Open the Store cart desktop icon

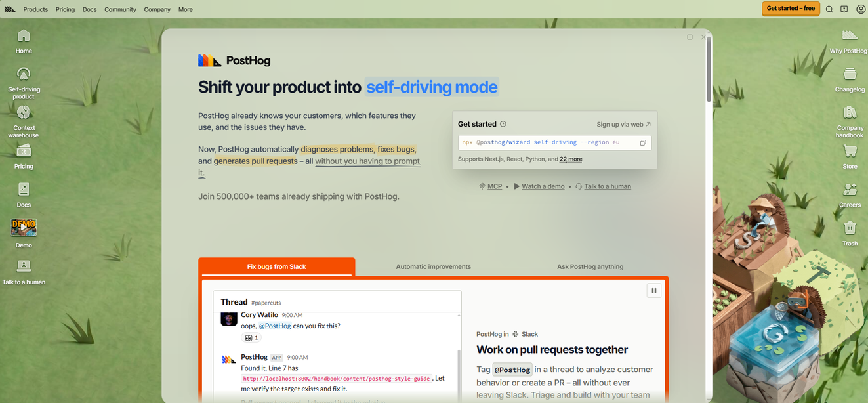(850, 156)
